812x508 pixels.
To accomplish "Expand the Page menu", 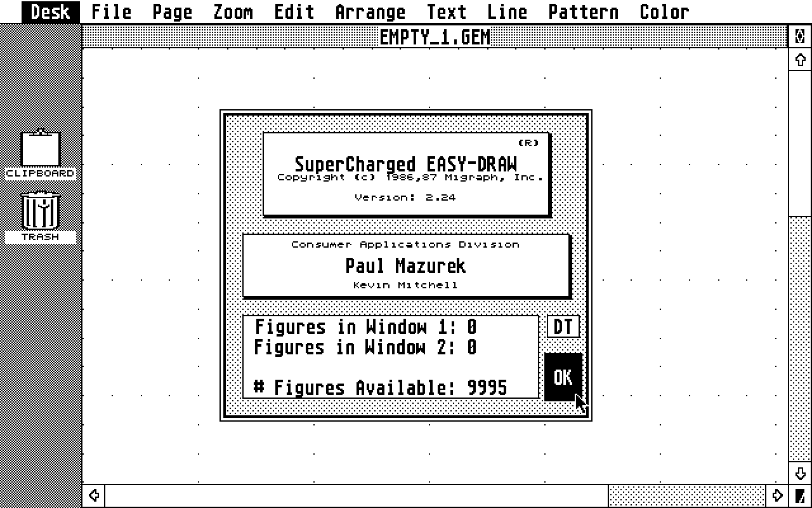I will pos(173,12).
